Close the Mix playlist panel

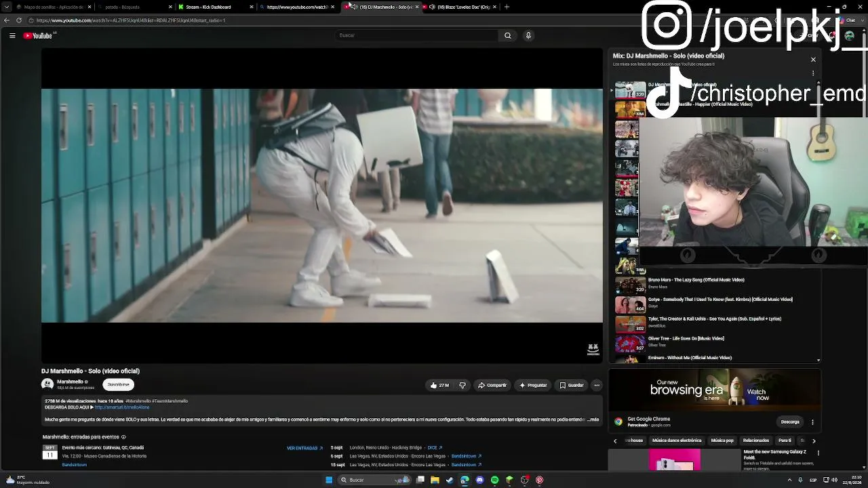click(813, 60)
